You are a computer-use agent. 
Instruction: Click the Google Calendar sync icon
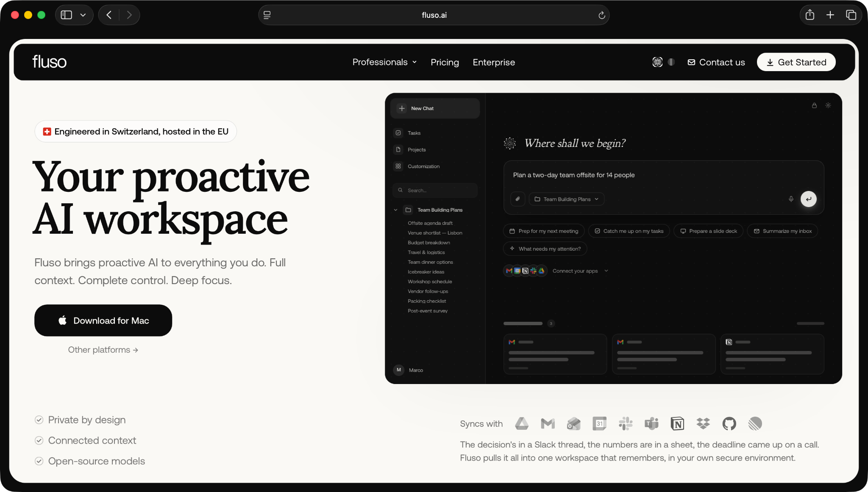point(599,423)
